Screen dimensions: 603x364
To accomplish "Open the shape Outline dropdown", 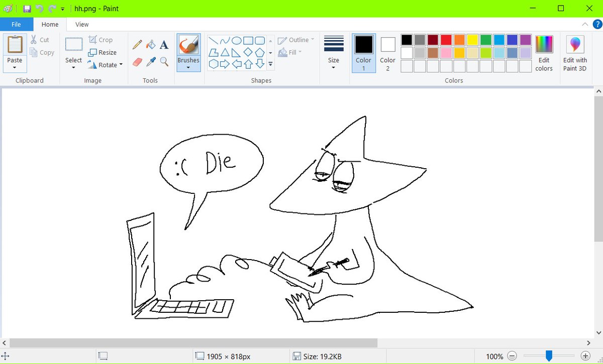I will click(x=295, y=40).
